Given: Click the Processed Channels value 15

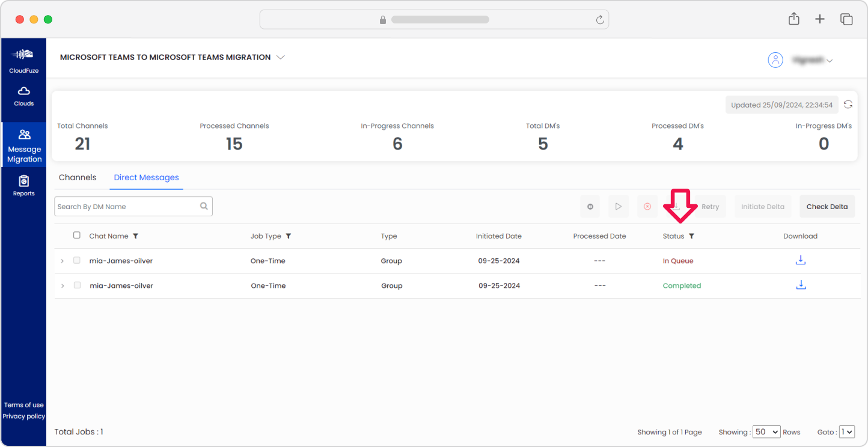Looking at the screenshot, I should (x=234, y=144).
